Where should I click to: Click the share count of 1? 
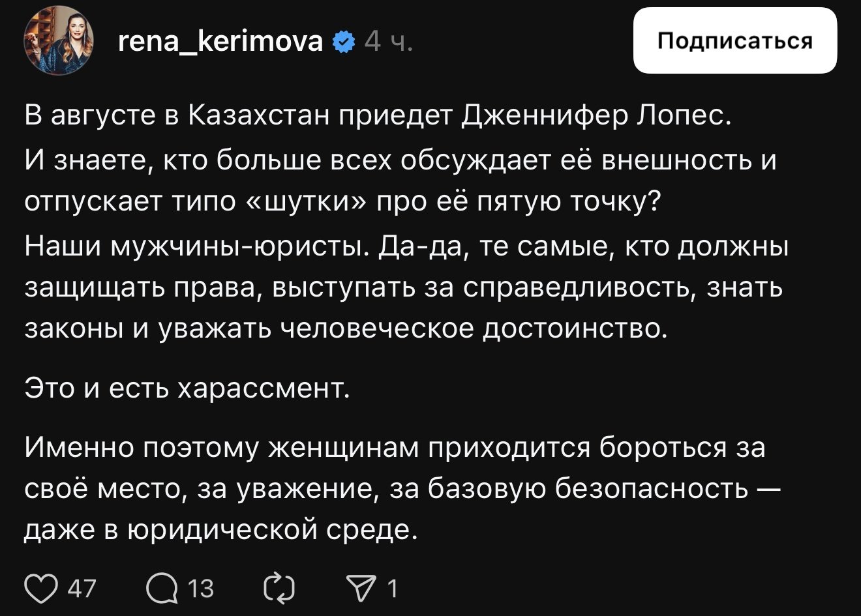392,588
